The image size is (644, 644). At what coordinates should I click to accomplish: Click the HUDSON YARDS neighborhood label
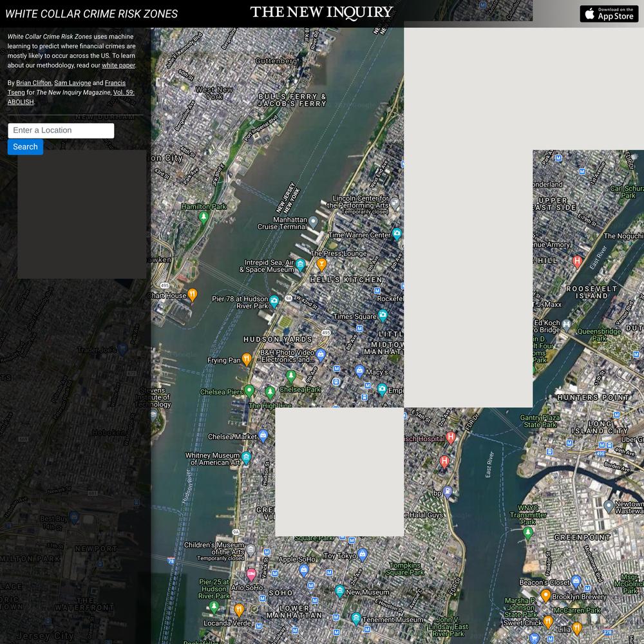pos(278,339)
